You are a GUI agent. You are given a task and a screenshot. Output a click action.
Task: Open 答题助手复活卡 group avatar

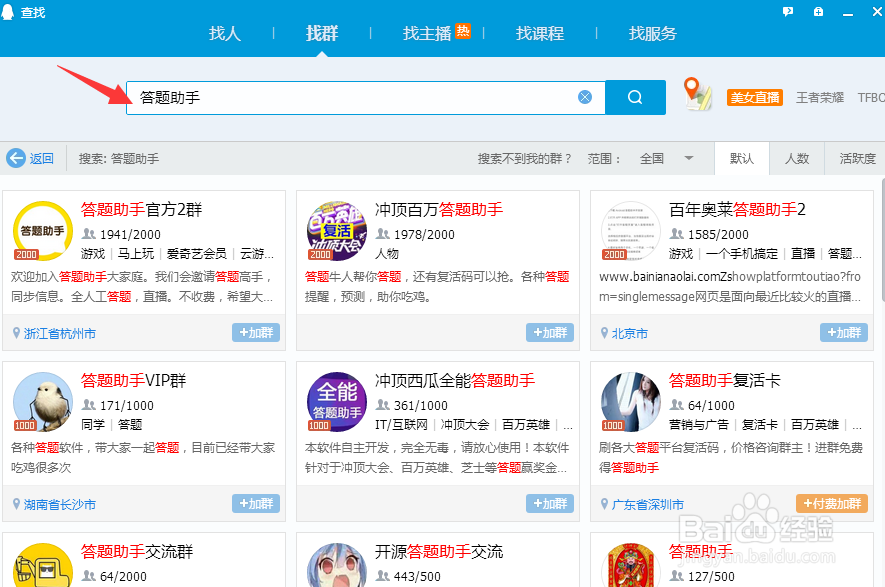click(631, 402)
